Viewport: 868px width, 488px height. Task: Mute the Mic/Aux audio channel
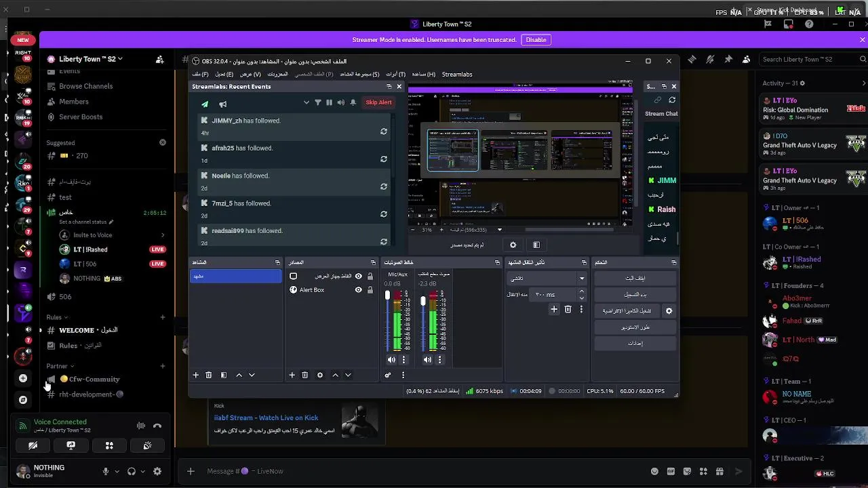pos(391,360)
